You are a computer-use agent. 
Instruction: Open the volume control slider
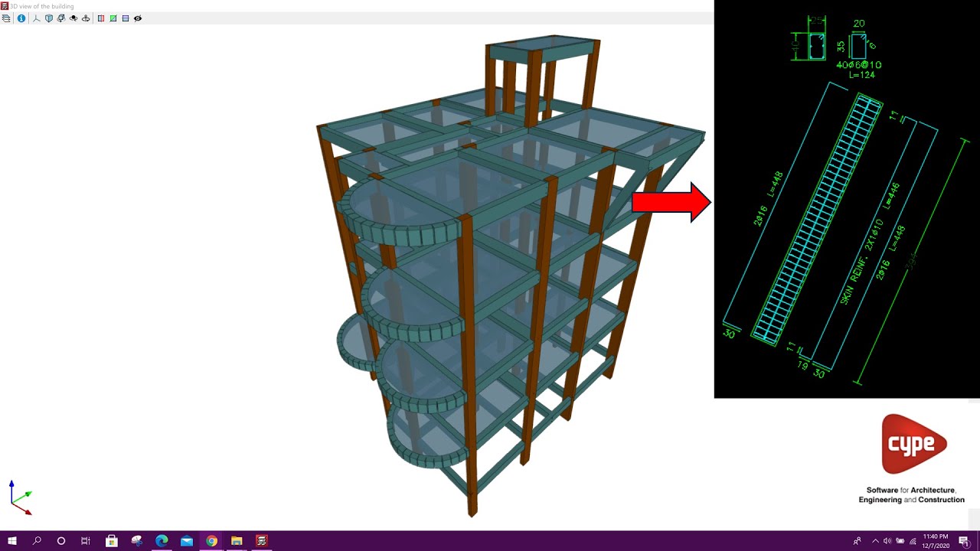click(886, 541)
